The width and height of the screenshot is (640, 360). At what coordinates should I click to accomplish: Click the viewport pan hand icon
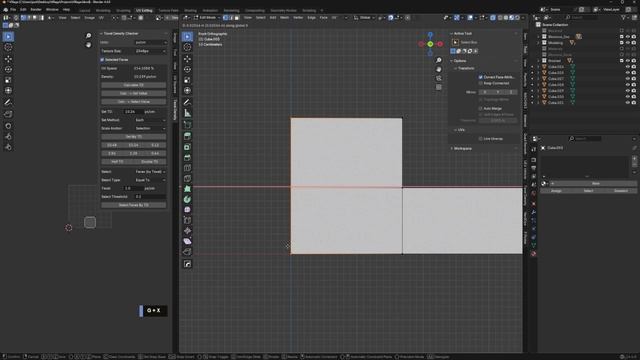[439, 69]
